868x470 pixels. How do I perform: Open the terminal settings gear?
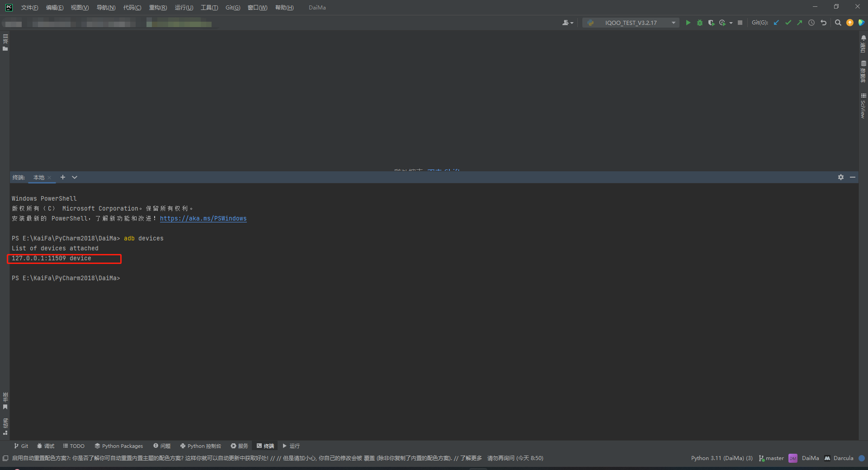pos(840,177)
